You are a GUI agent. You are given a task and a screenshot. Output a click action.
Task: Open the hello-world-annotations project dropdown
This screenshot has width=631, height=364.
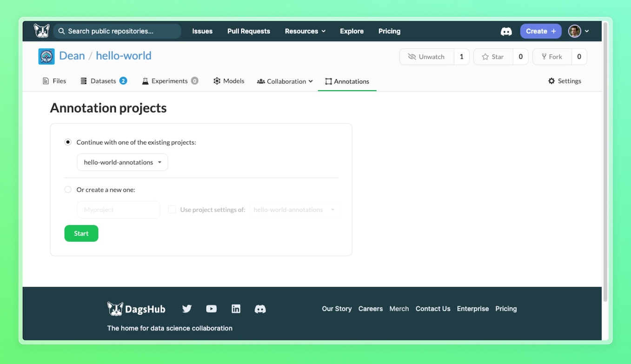click(122, 162)
